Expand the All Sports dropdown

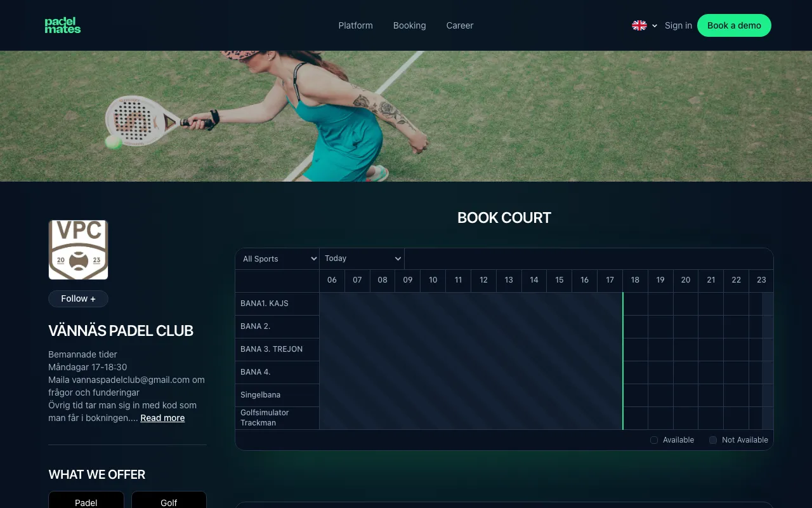click(277, 258)
